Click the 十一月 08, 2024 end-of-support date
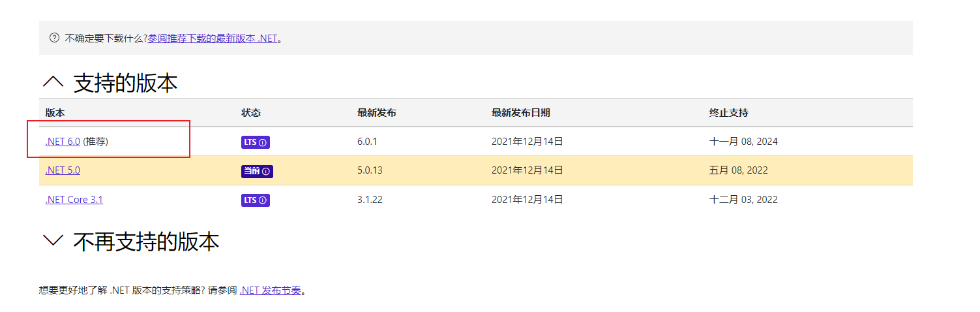Screen dimensions: 980x312 (x=743, y=142)
